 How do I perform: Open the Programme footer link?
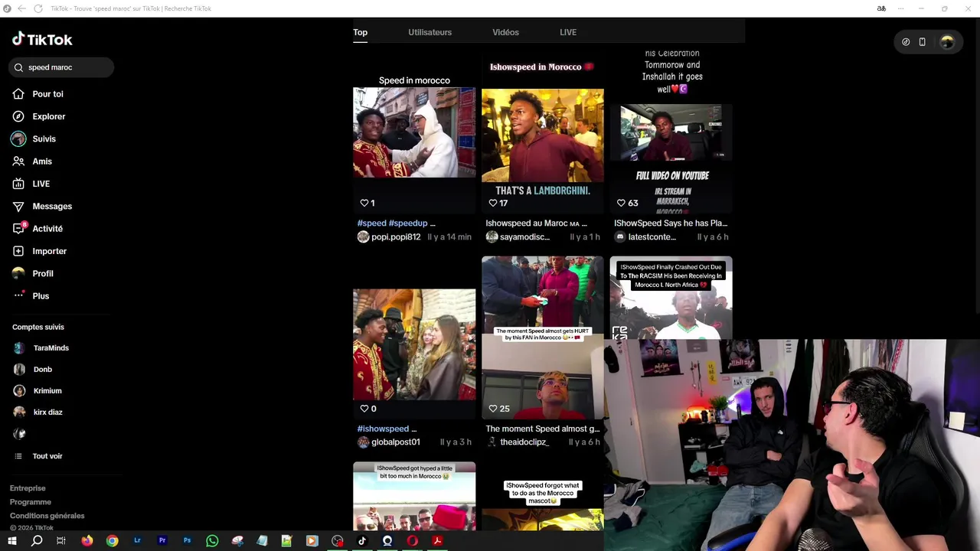pos(31,502)
